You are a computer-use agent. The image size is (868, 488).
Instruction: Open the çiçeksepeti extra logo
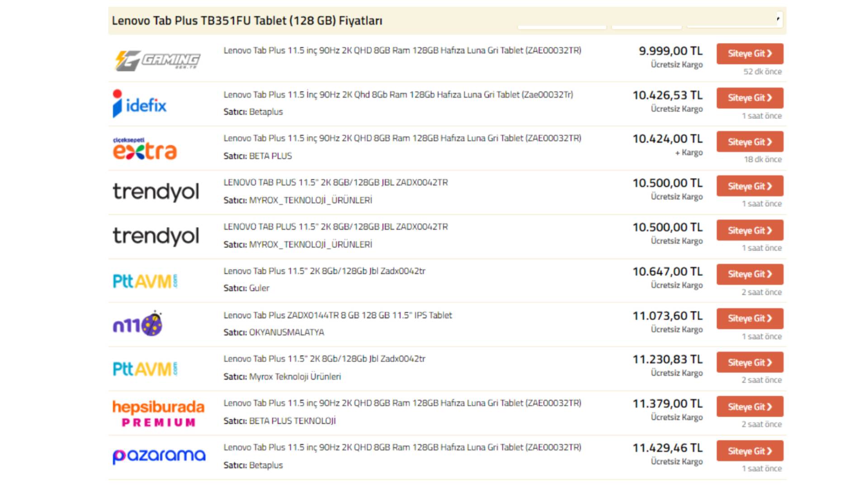[x=145, y=149]
